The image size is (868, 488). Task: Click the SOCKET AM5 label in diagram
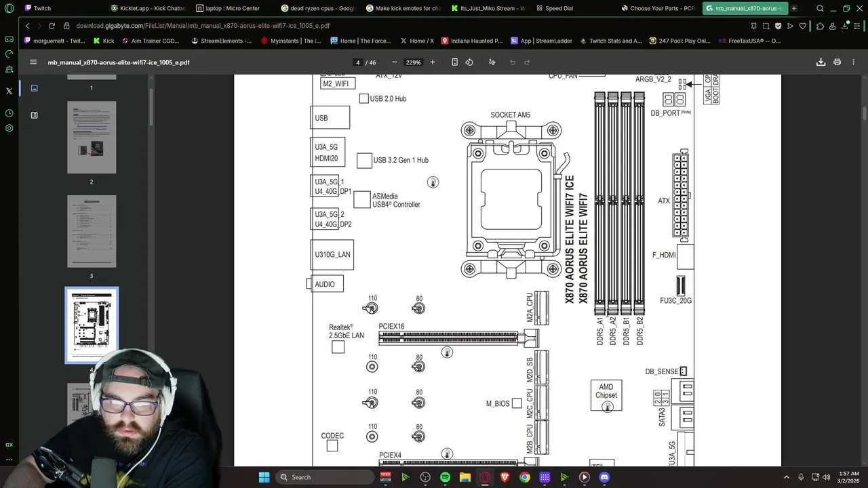[511, 115]
